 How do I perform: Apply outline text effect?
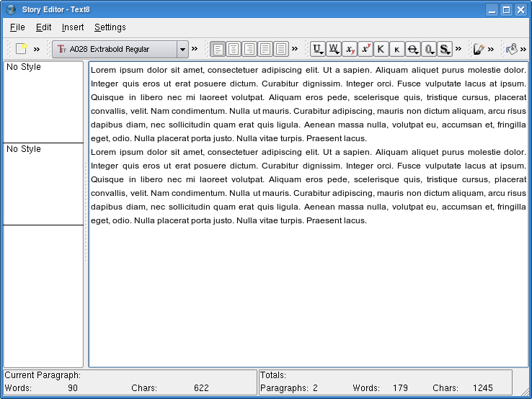tap(428, 49)
